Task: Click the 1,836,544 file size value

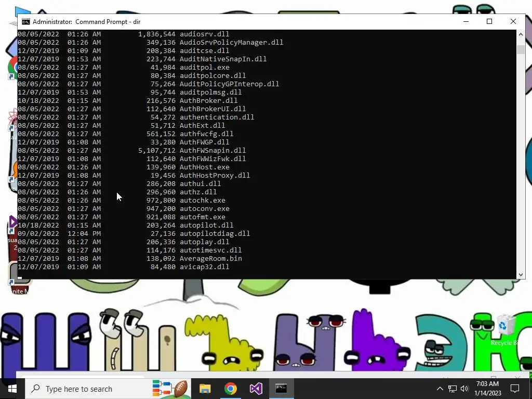Action: (x=157, y=34)
